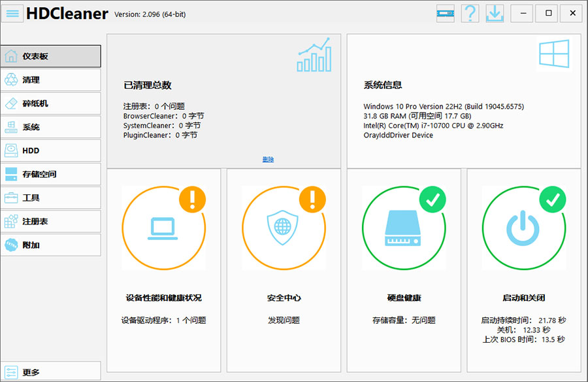This screenshot has height=382, width=588.
Task: Close the HDCleaner window
Action: point(572,14)
